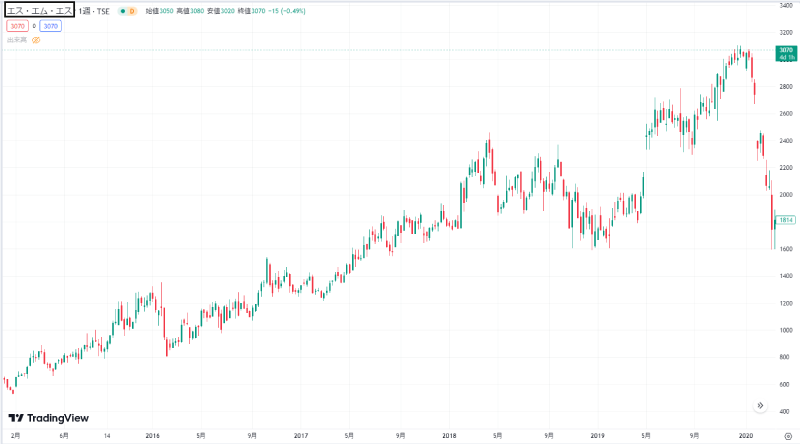The height and width of the screenshot is (444, 800).
Task: Click the 2019 label on the time axis
Action: (x=597, y=436)
